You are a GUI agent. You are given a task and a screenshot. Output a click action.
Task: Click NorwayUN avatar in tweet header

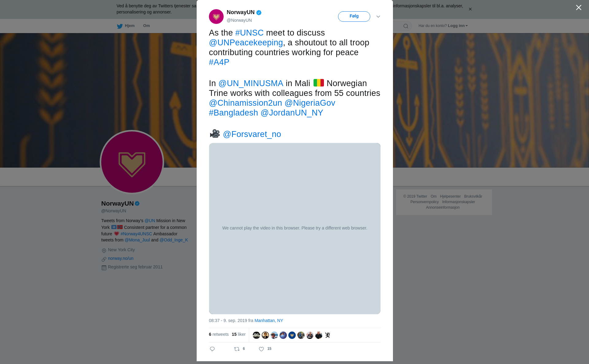tap(216, 17)
